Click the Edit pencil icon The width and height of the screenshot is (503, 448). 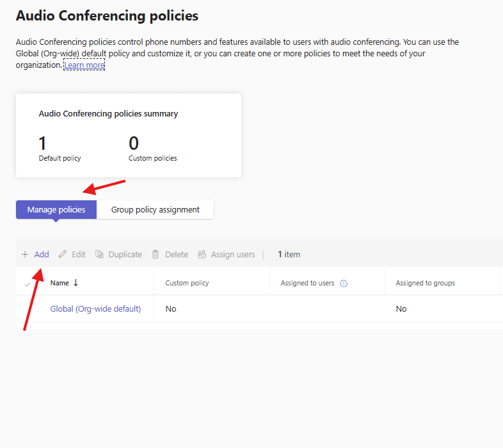coord(63,254)
